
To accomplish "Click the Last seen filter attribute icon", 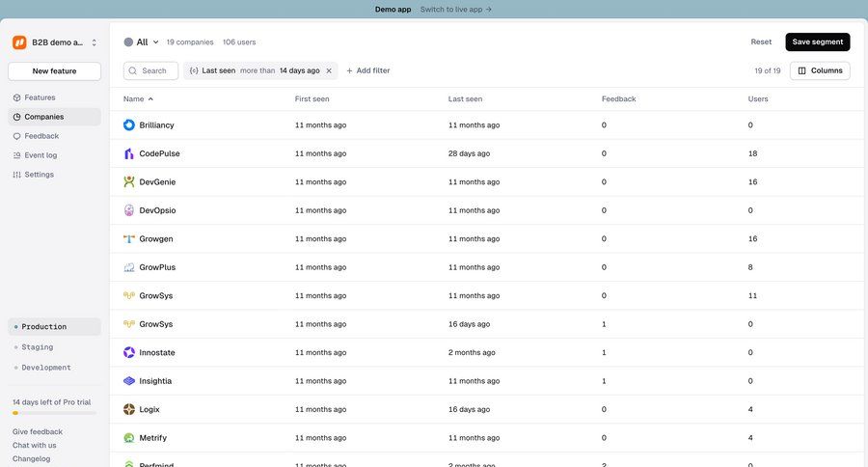I will point(194,70).
